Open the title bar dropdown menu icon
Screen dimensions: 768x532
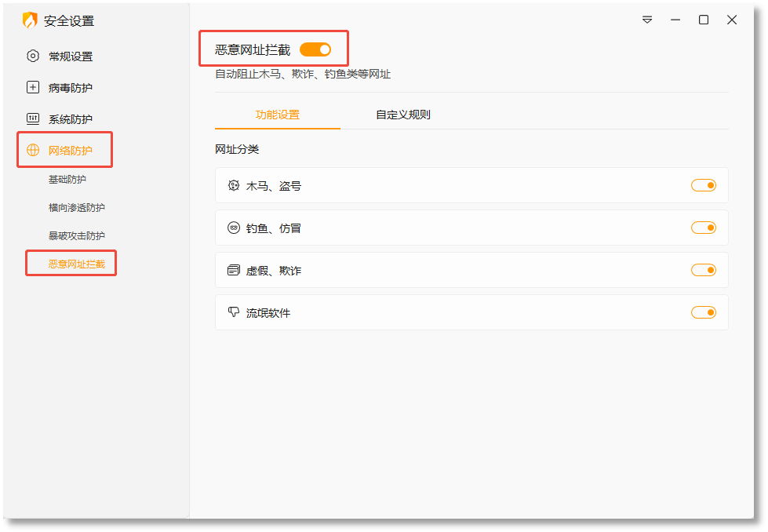(647, 20)
